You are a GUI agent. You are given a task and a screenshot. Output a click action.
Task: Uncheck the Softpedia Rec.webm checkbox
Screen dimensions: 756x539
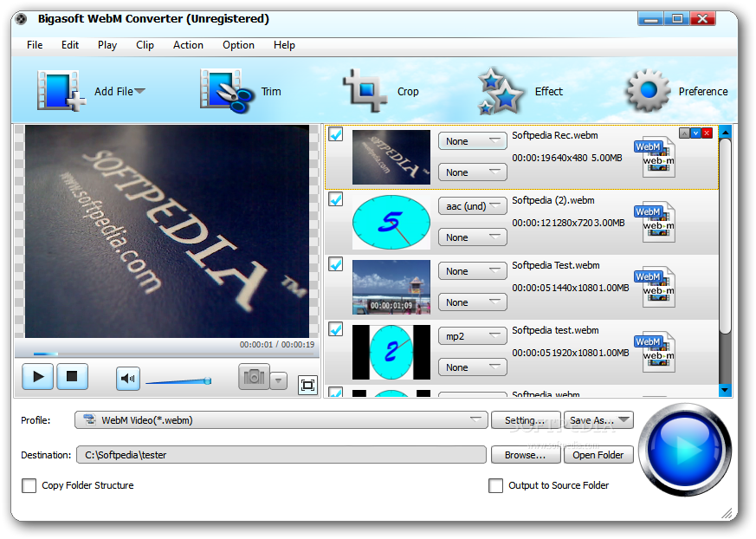336,133
